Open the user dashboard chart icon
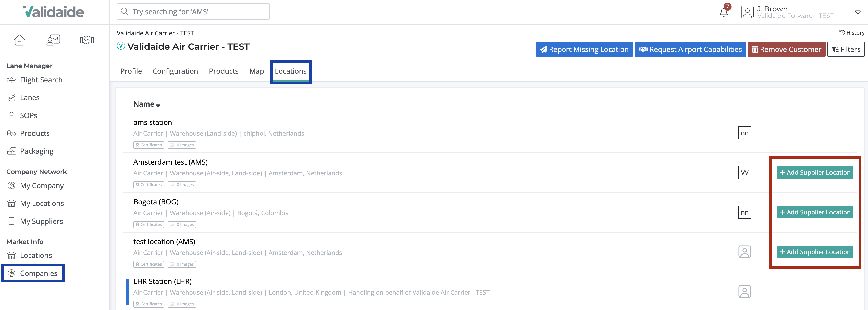 [53, 40]
